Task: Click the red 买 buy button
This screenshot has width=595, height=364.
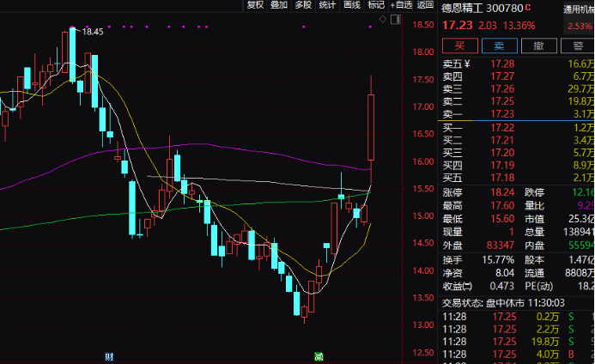Action: coord(460,45)
